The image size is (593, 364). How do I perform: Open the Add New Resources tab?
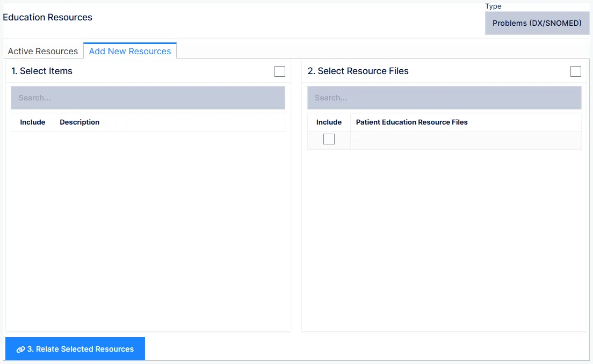point(130,51)
